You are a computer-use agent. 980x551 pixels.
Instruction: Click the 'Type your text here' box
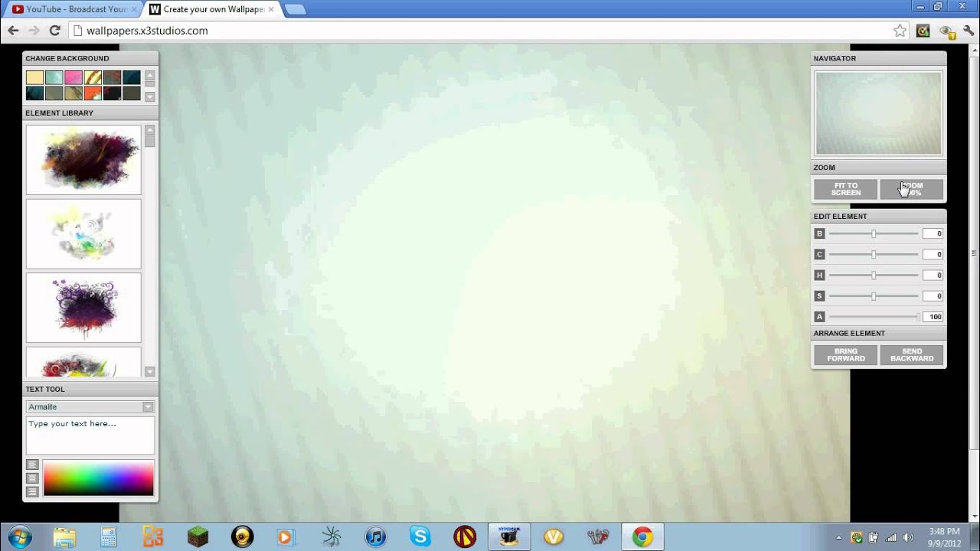click(x=90, y=435)
